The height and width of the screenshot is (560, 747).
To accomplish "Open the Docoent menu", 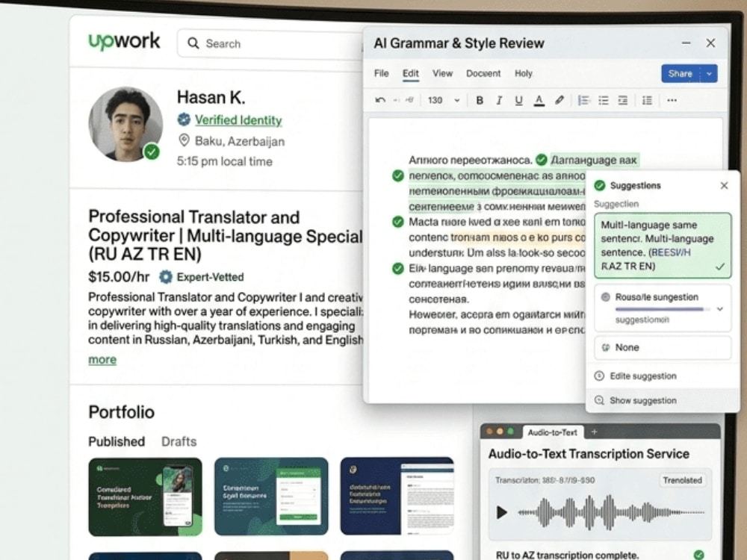I will tap(483, 73).
